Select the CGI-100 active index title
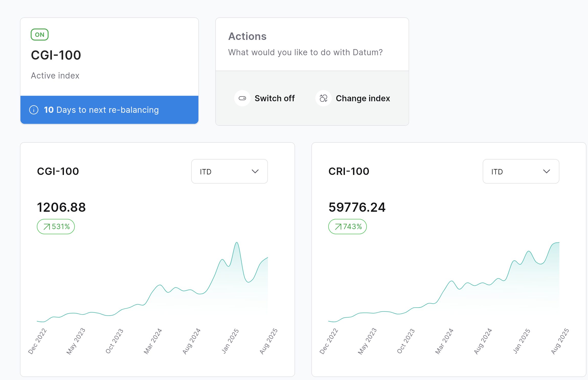This screenshot has width=588, height=380. coord(56,55)
